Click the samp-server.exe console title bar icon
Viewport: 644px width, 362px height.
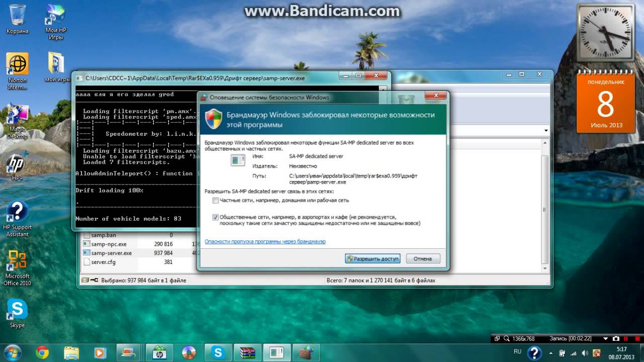79,78
